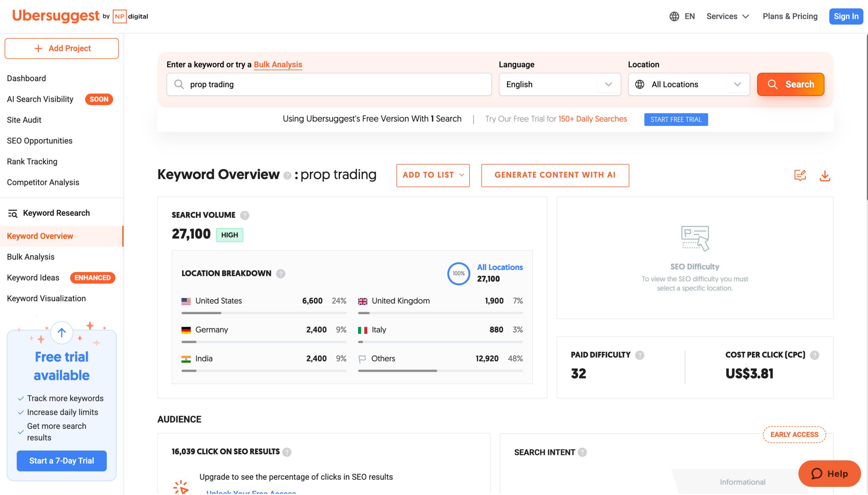Click into the keyword search field

(329, 84)
